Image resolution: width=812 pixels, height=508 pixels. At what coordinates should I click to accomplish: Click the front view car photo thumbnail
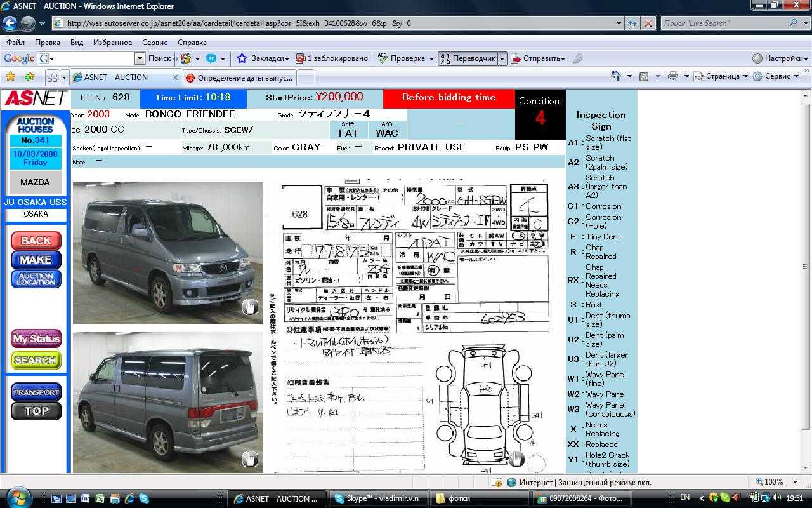tap(167, 253)
